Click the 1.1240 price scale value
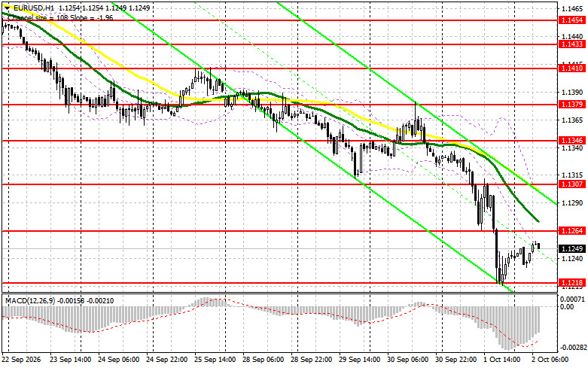 pos(572,259)
